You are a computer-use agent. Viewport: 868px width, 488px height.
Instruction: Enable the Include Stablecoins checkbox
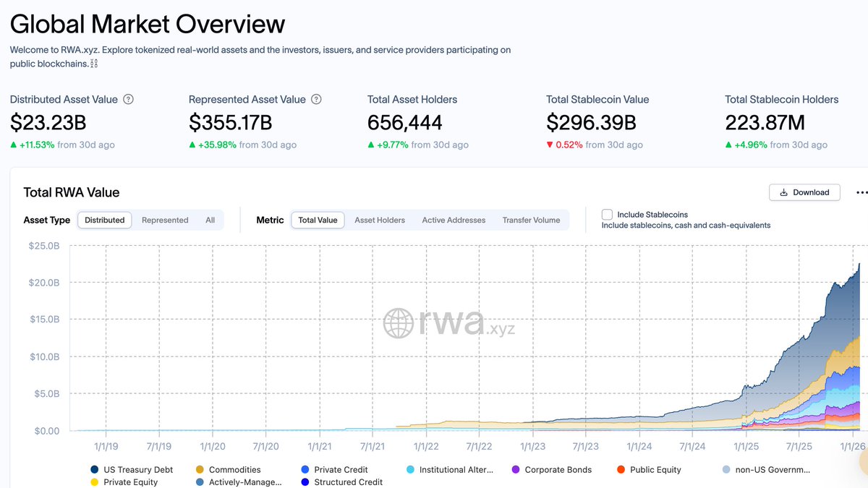click(x=607, y=215)
